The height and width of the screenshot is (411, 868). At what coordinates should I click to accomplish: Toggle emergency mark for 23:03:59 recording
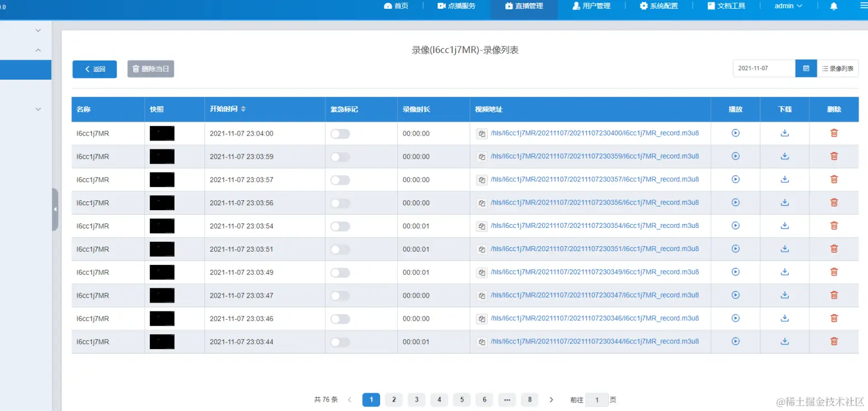[x=340, y=157]
